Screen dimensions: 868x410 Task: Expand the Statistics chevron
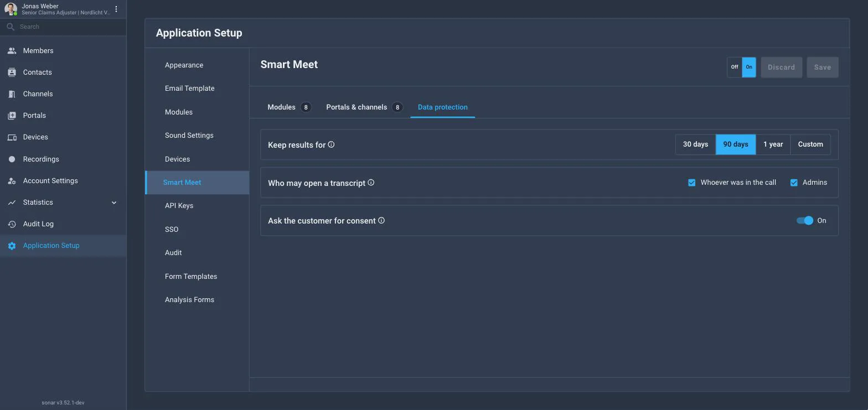(114, 203)
